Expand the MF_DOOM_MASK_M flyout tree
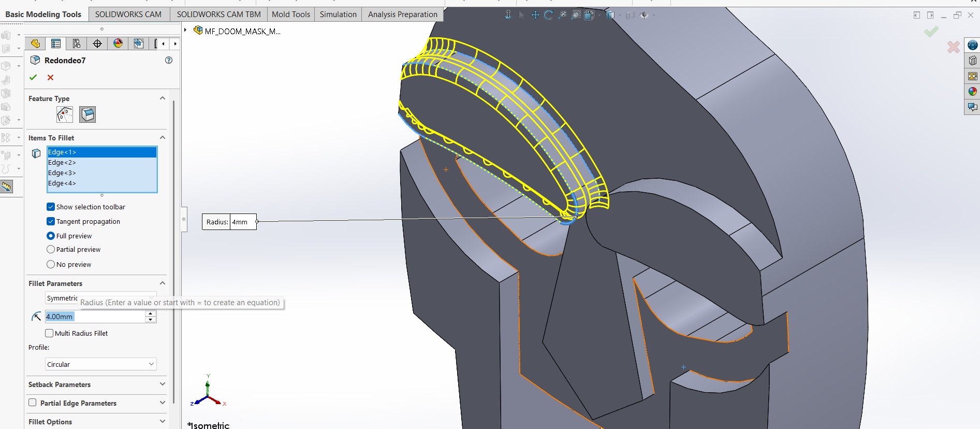Screen dimensions: 980x429 tap(185, 30)
